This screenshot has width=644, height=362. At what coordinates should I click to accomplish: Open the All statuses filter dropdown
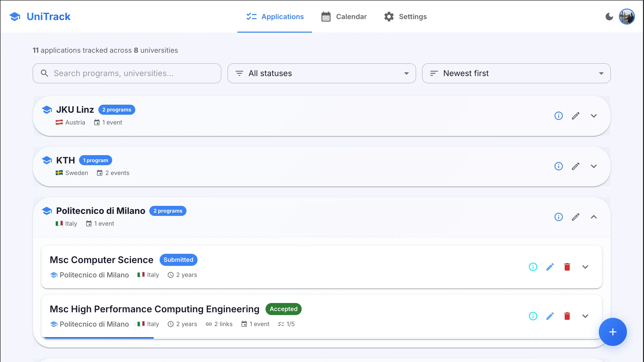[321, 73]
